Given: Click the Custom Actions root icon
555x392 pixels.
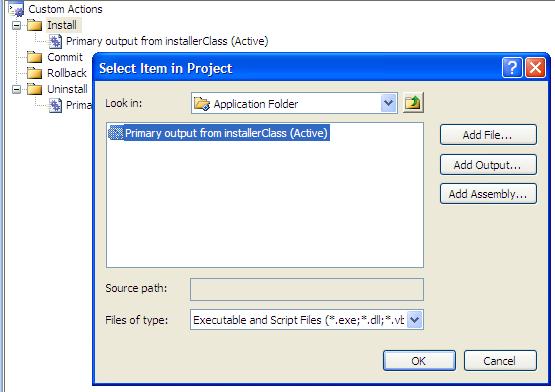Looking at the screenshot, I should (16, 10).
